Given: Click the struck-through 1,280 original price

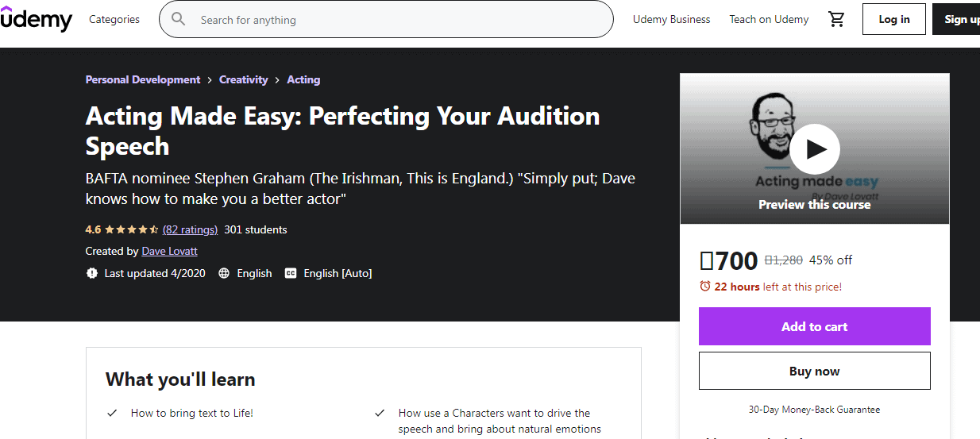Looking at the screenshot, I should pos(784,260).
